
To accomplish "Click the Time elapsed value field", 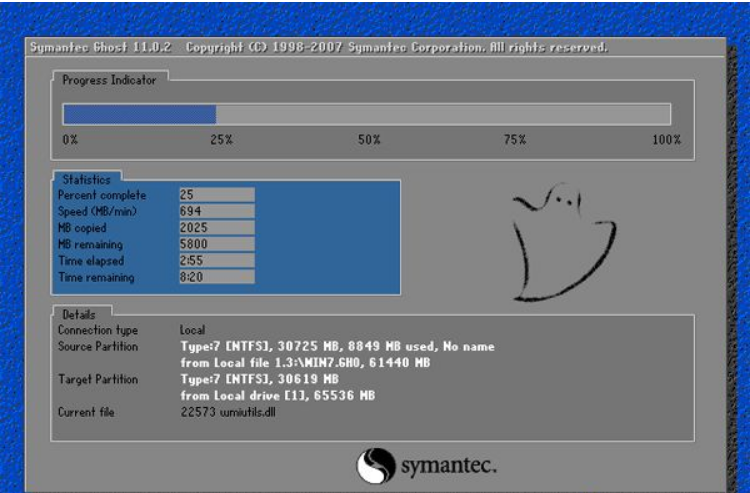I will coord(216,260).
